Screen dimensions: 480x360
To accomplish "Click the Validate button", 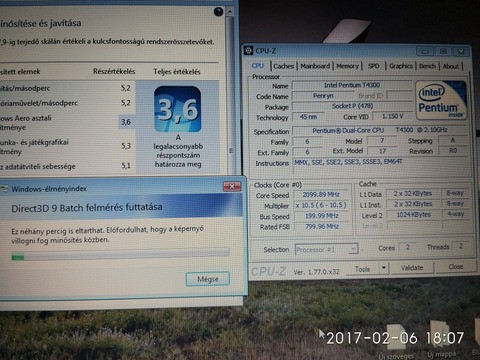I will pos(412,267).
